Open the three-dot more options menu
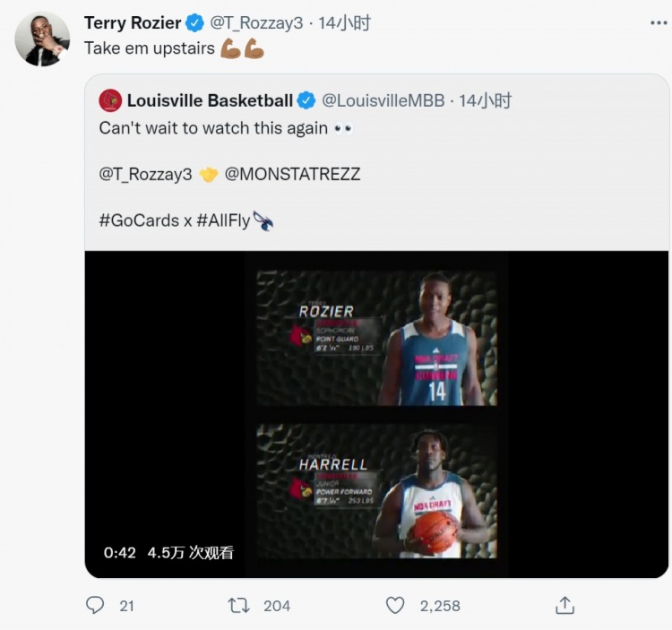The image size is (672, 630). tap(659, 22)
